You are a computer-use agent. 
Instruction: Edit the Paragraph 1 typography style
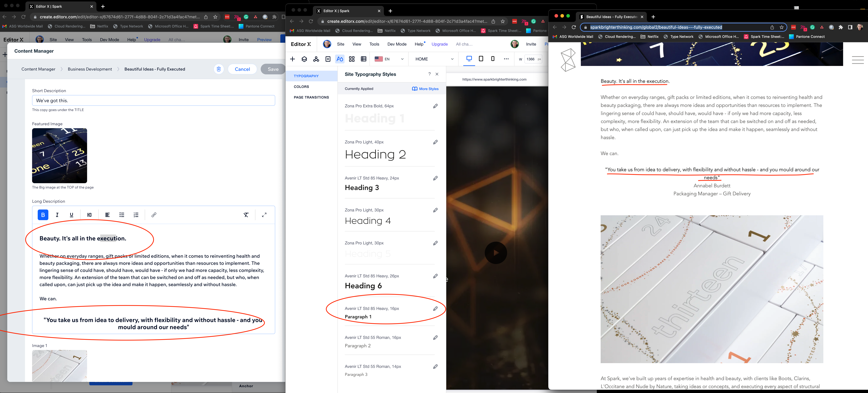(x=435, y=308)
